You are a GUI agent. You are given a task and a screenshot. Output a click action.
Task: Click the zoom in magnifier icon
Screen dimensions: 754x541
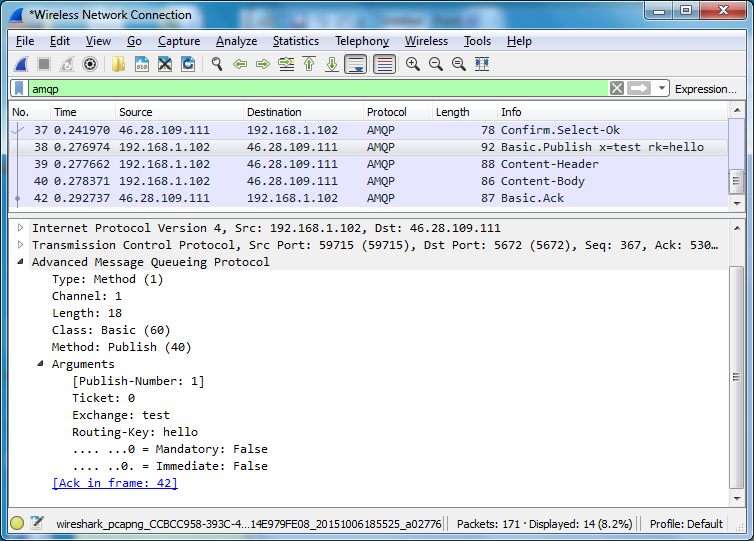[x=412, y=64]
